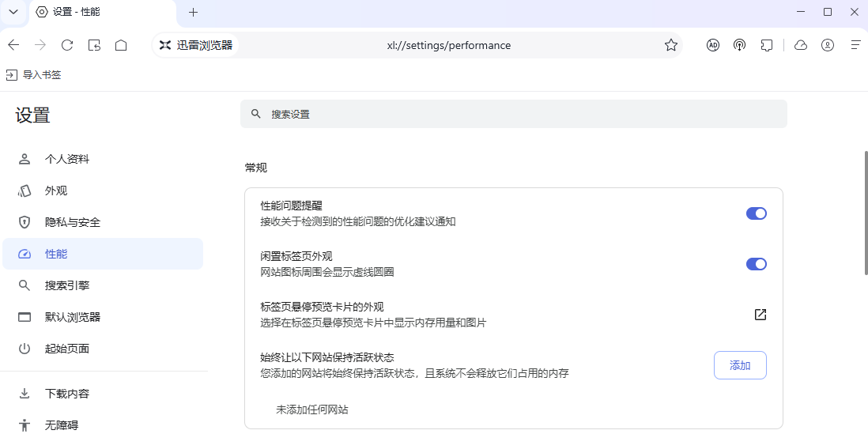Open the user profile account icon
The height and width of the screenshot is (434, 868).
pos(828,45)
